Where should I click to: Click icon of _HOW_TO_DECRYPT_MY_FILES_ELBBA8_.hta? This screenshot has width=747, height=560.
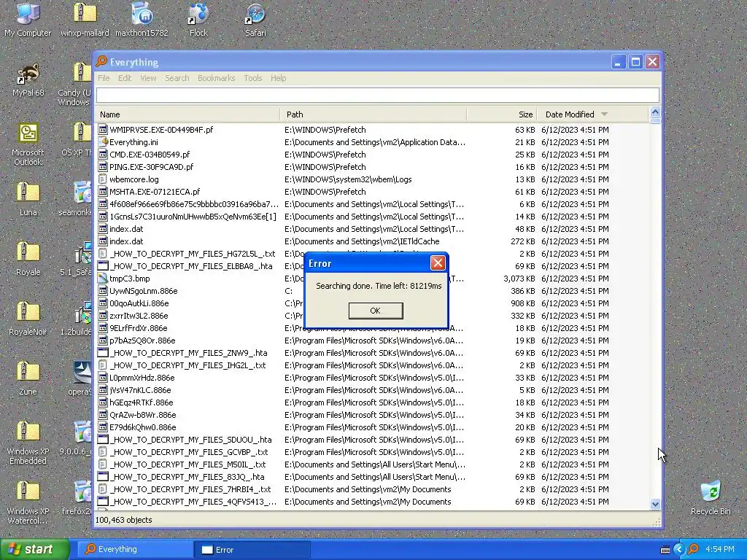click(x=102, y=265)
